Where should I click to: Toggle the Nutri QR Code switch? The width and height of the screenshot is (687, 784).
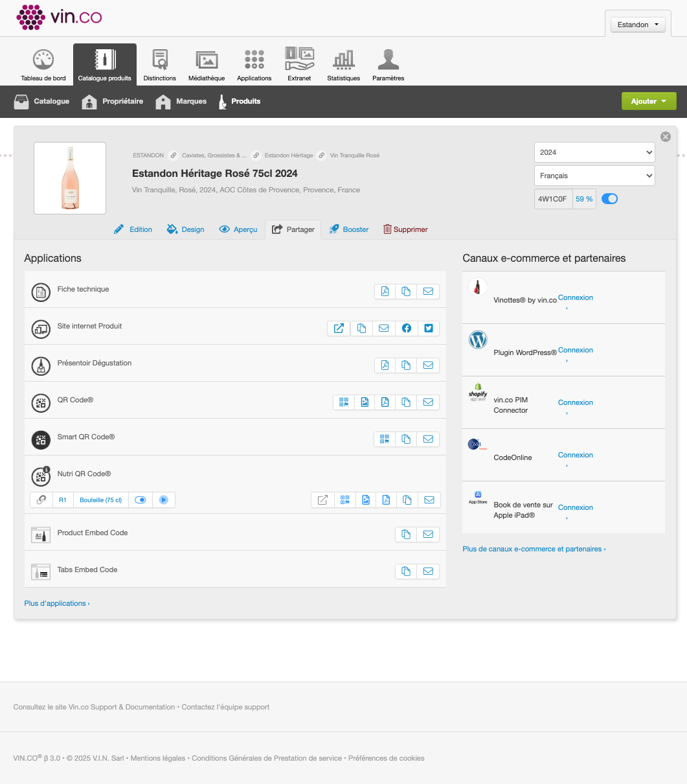(x=141, y=500)
